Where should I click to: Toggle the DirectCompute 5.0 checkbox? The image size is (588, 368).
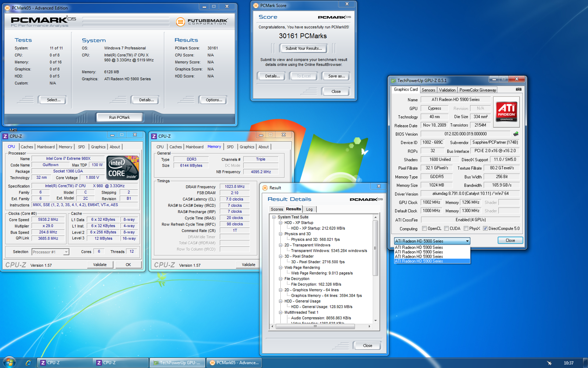coord(485,229)
